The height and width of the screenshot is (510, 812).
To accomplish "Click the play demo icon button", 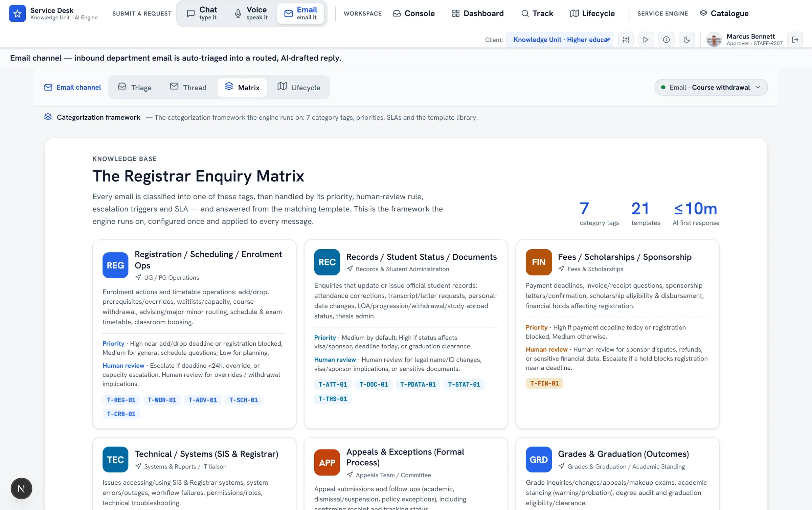I will (x=646, y=40).
